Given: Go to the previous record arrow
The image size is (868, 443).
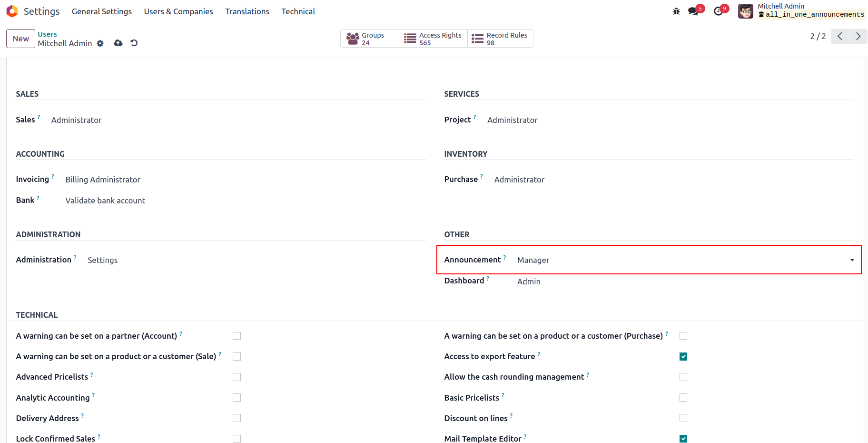Looking at the screenshot, I should [840, 36].
